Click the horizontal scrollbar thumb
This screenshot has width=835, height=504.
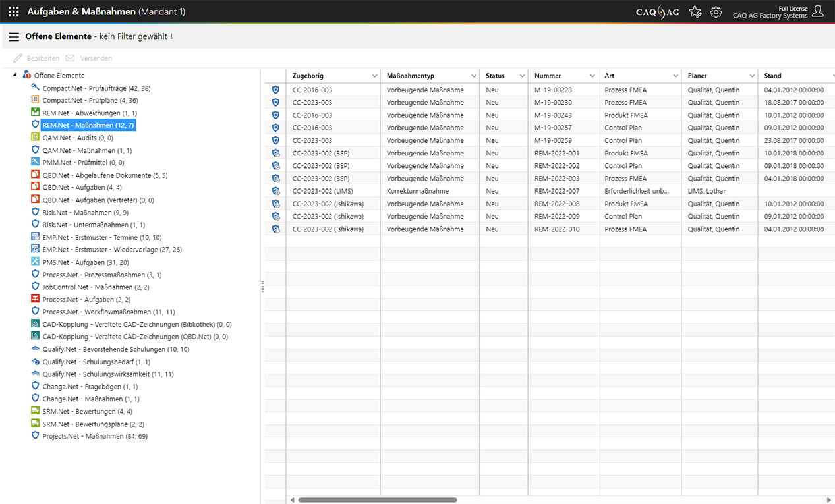click(x=377, y=500)
